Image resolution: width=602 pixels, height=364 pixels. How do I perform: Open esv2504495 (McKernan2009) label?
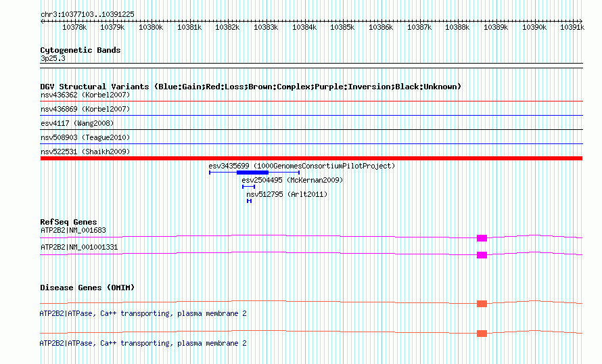(x=292, y=180)
